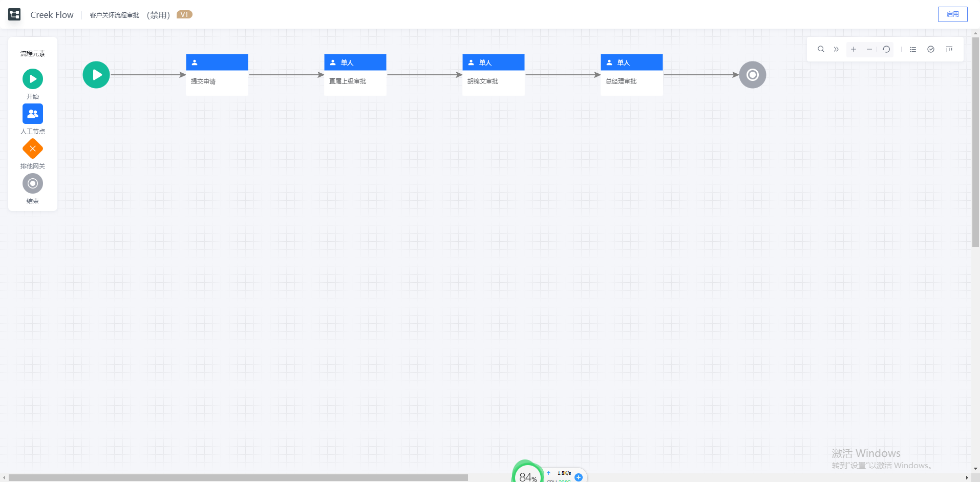This screenshot has height=482, width=980.
Task: Click the align-top layout icon
Action: 949,49
